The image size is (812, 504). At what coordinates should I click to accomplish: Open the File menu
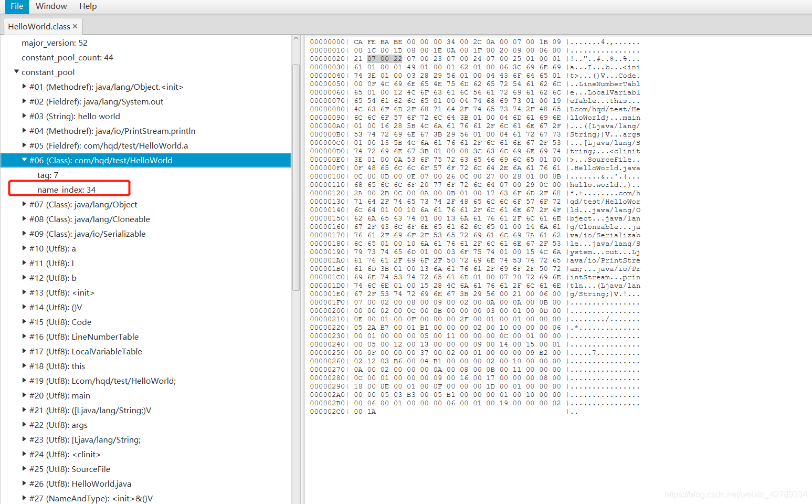[x=17, y=6]
